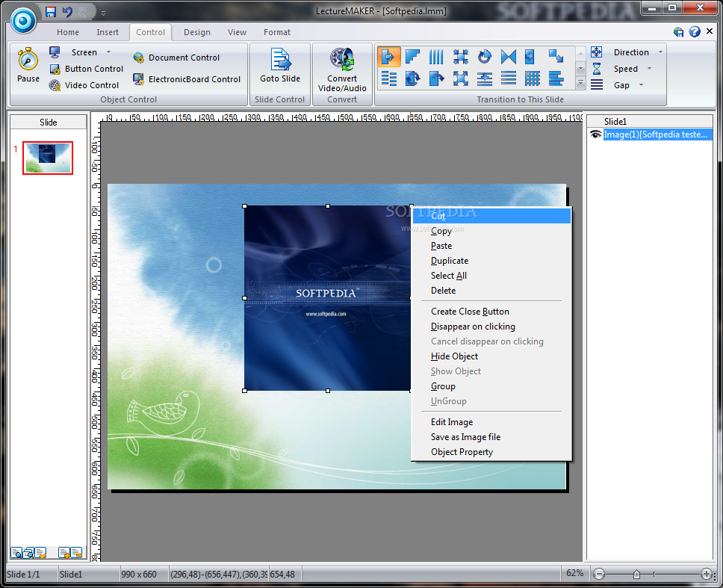Toggle visibility eye of Image(1) object
The height and width of the screenshot is (588, 723).
coord(595,134)
